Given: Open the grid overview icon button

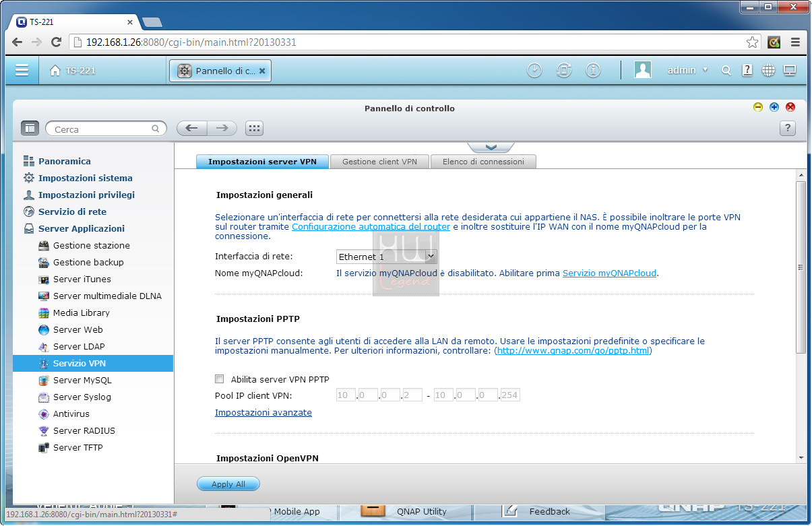Looking at the screenshot, I should [x=254, y=128].
